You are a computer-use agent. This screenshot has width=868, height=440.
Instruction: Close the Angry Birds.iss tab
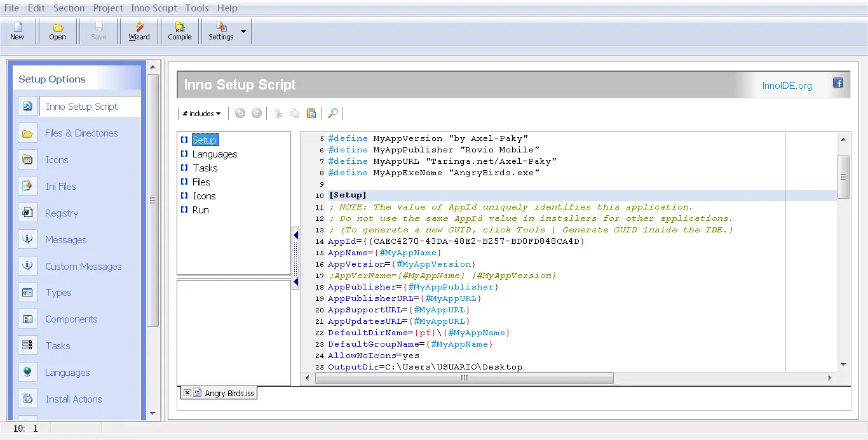click(x=187, y=393)
